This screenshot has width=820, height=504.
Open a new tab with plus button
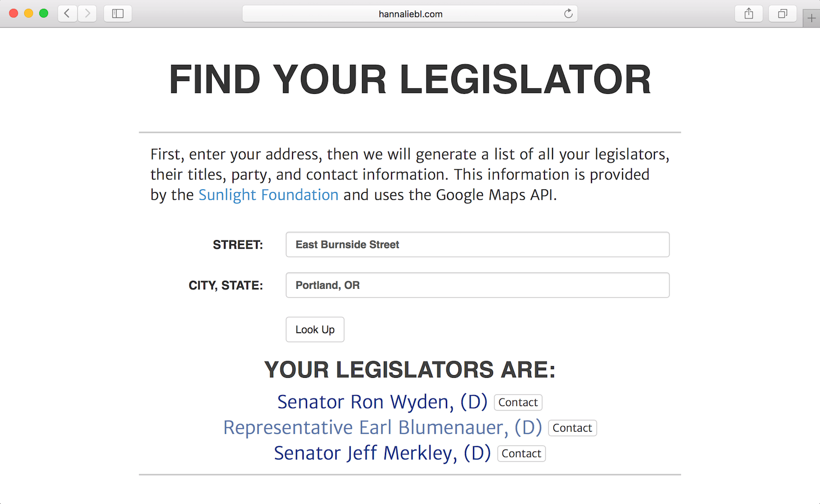(x=811, y=18)
